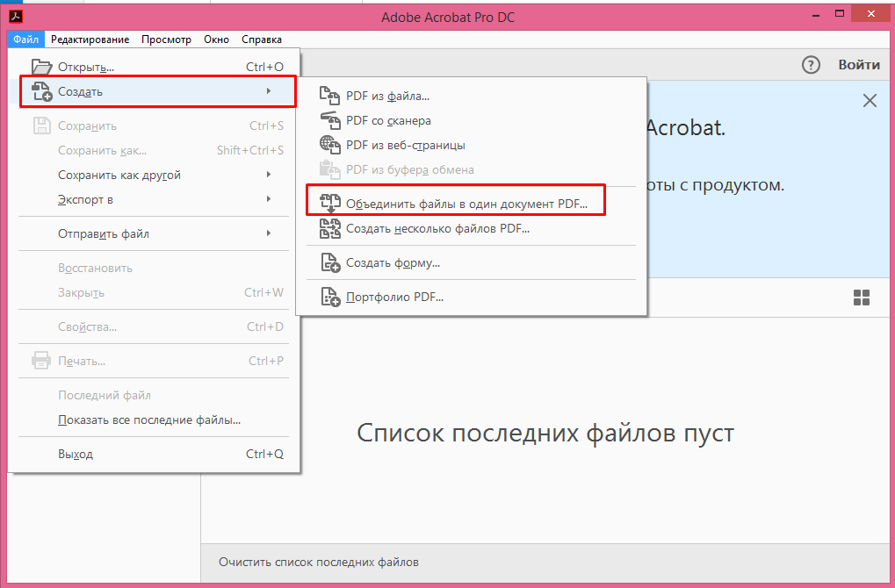Select Показать все последние файлы...
Image resolution: width=895 pixels, height=588 pixels.
click(154, 419)
